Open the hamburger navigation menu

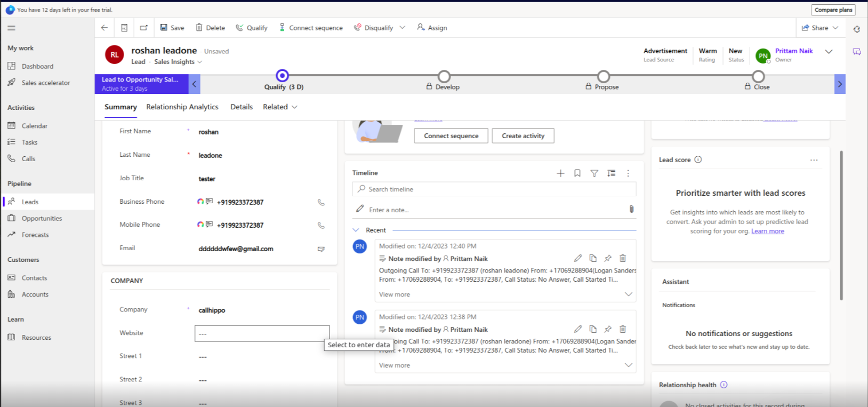tap(11, 28)
